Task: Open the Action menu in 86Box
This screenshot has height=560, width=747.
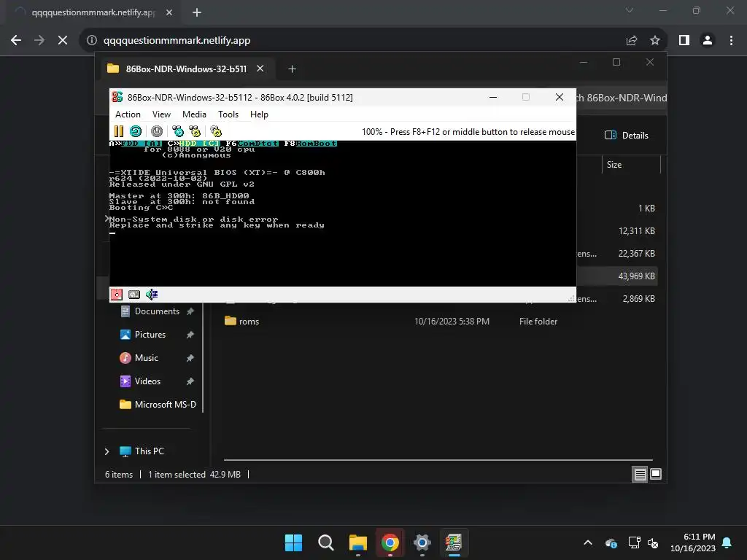Action: click(x=128, y=114)
